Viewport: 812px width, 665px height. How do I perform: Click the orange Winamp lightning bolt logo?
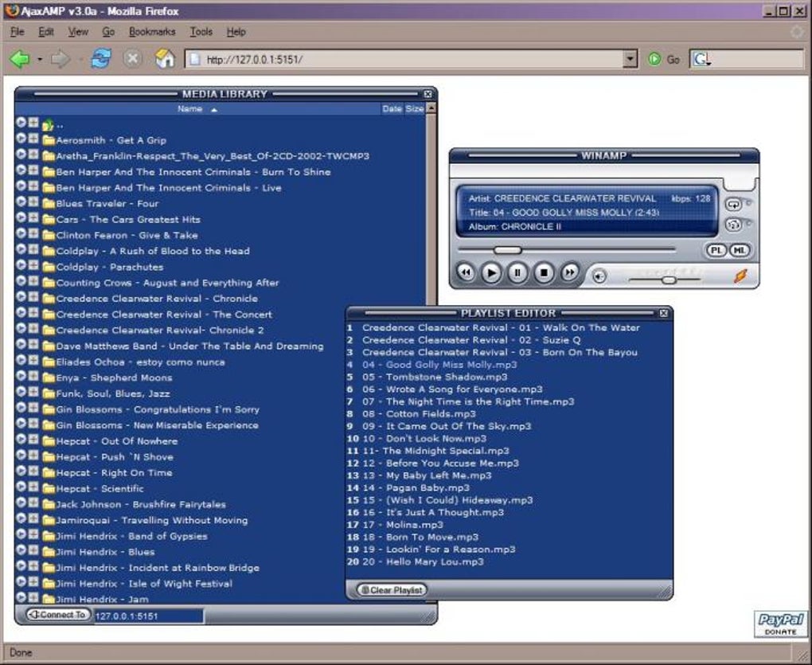(x=740, y=276)
